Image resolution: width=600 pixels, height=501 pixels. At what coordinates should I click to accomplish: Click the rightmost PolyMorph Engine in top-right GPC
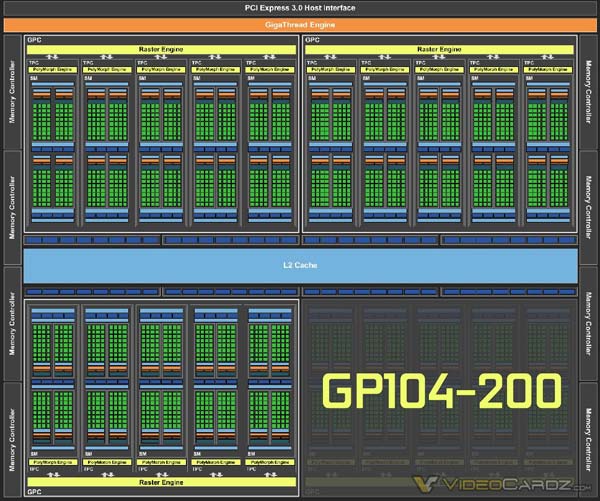(x=548, y=70)
